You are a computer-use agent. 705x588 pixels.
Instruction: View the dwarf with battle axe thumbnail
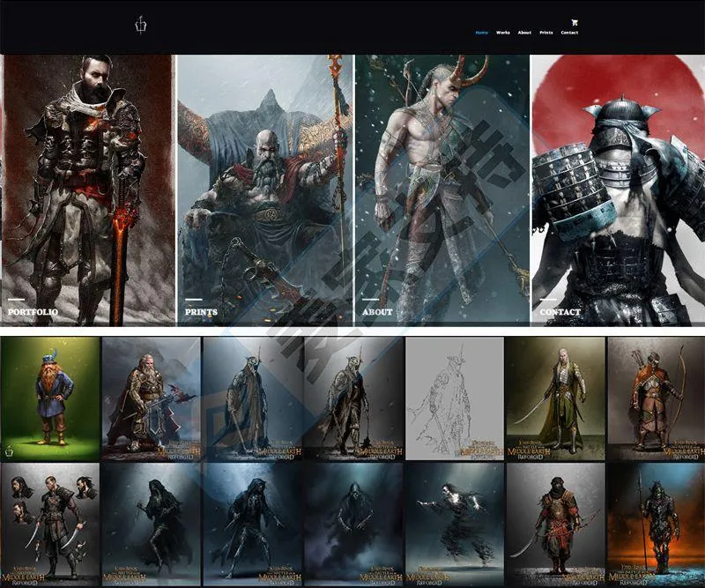tap(152, 399)
